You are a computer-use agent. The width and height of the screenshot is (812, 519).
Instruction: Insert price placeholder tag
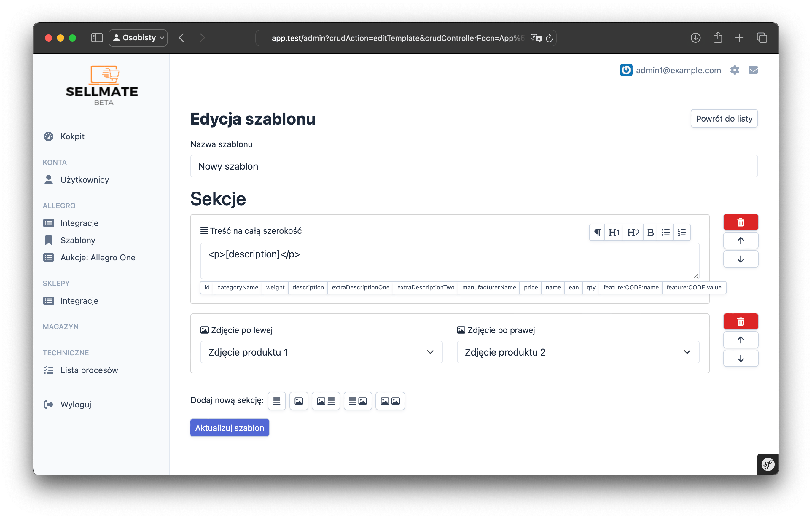coord(531,288)
